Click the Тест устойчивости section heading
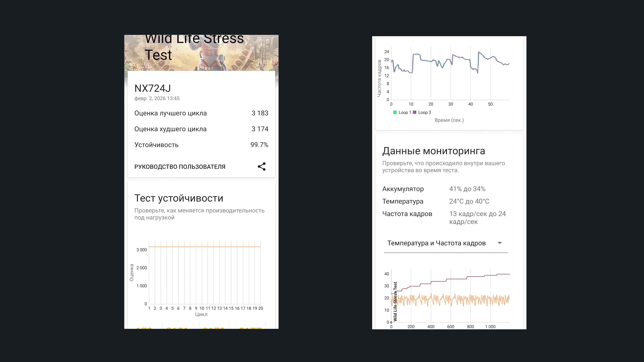Viewport: 644px width, 362px height. point(178,198)
